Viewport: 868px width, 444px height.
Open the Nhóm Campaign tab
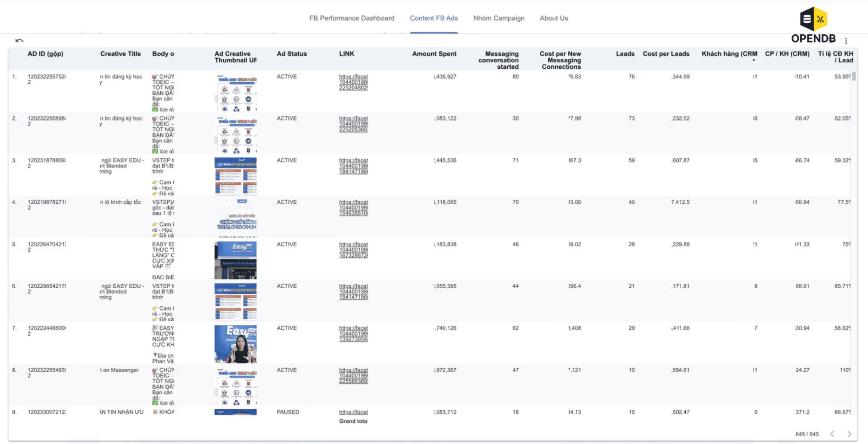tap(498, 18)
